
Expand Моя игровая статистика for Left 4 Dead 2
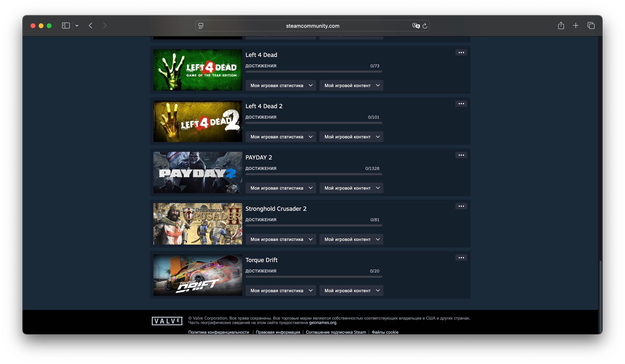(281, 137)
